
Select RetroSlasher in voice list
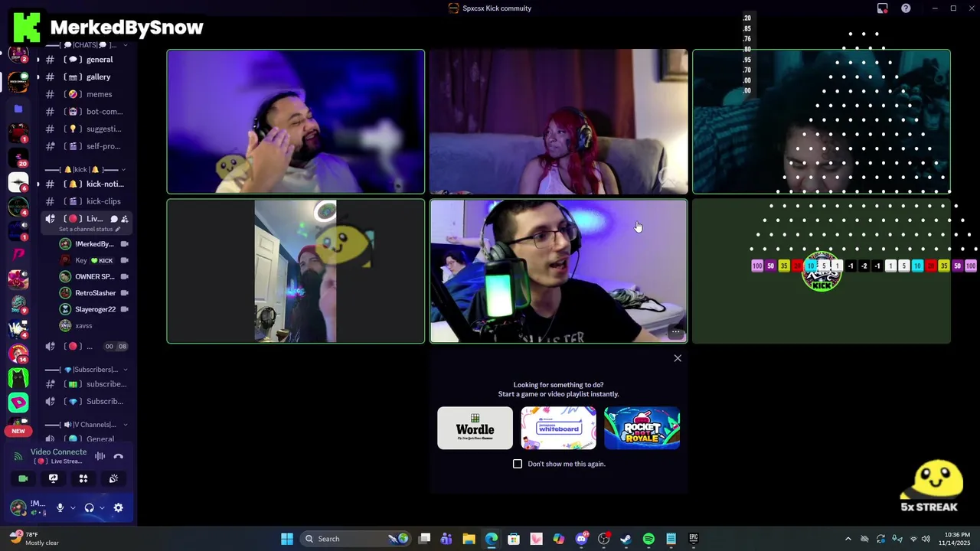93,293
